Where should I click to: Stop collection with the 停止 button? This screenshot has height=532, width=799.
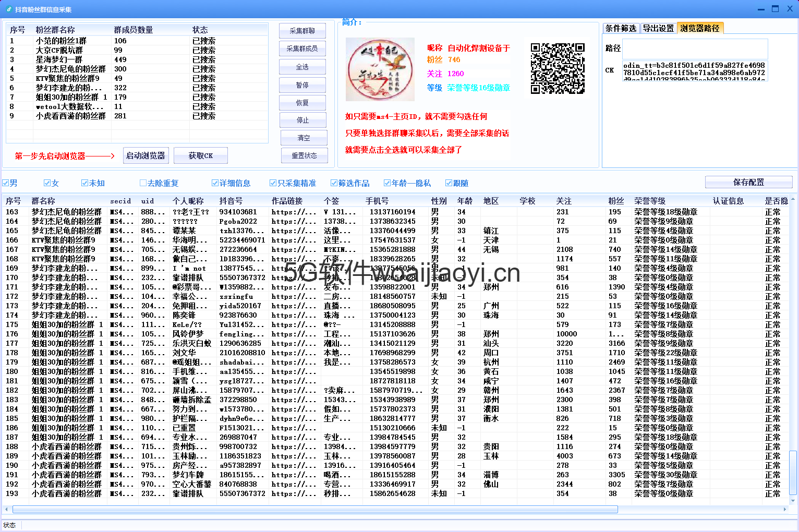pos(303,120)
